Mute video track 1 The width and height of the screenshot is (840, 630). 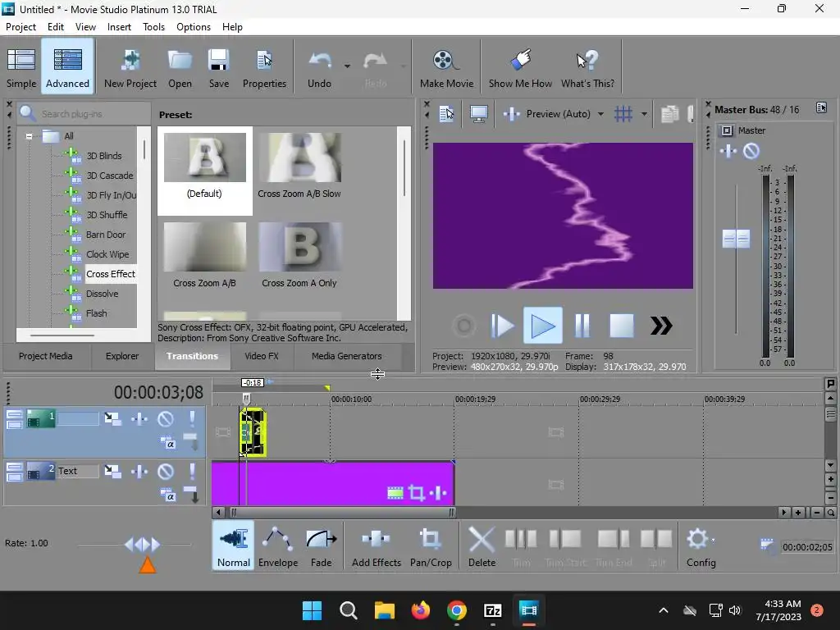[x=166, y=418]
